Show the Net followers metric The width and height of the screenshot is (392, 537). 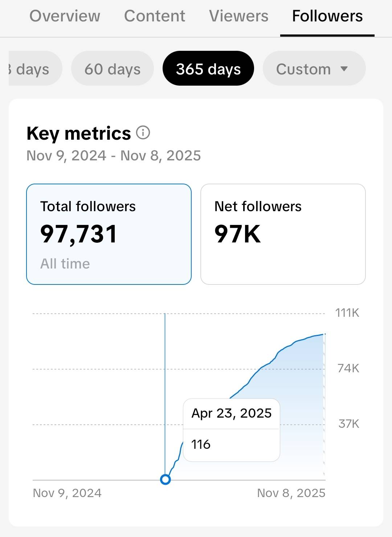283,234
